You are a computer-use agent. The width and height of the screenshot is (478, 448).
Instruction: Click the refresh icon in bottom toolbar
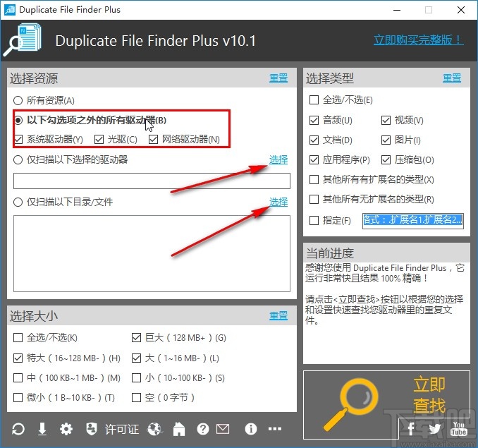18,429
